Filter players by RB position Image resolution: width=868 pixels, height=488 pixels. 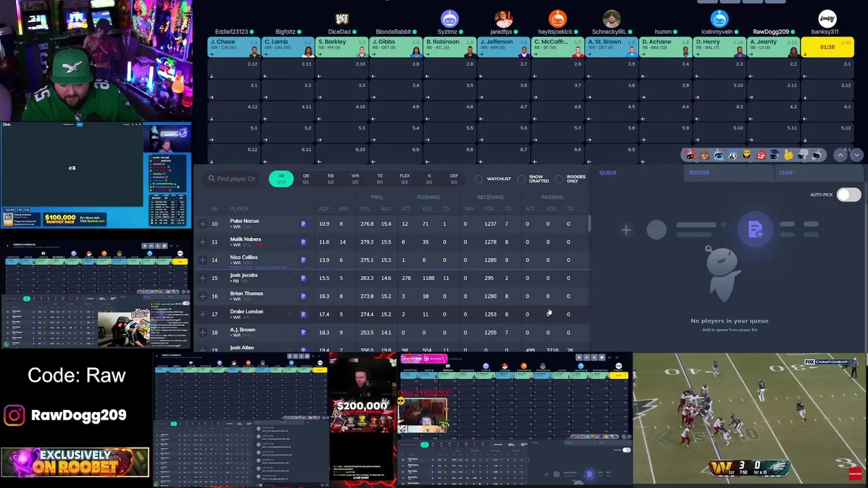tap(331, 179)
